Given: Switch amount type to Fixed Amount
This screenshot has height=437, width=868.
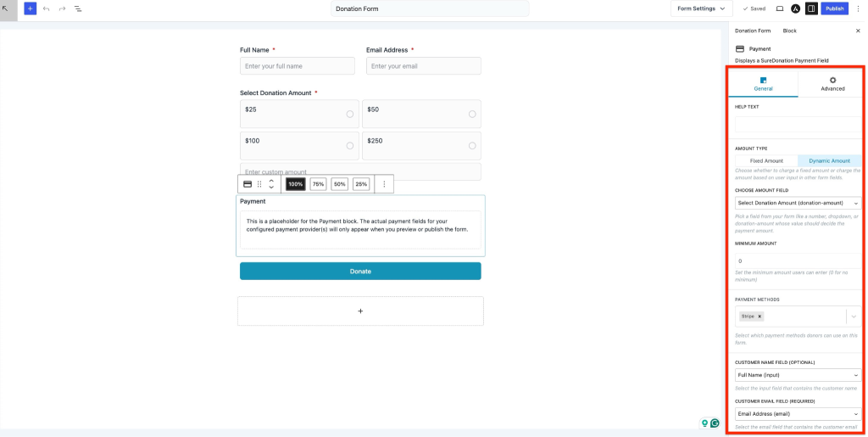Looking at the screenshot, I should pos(766,160).
